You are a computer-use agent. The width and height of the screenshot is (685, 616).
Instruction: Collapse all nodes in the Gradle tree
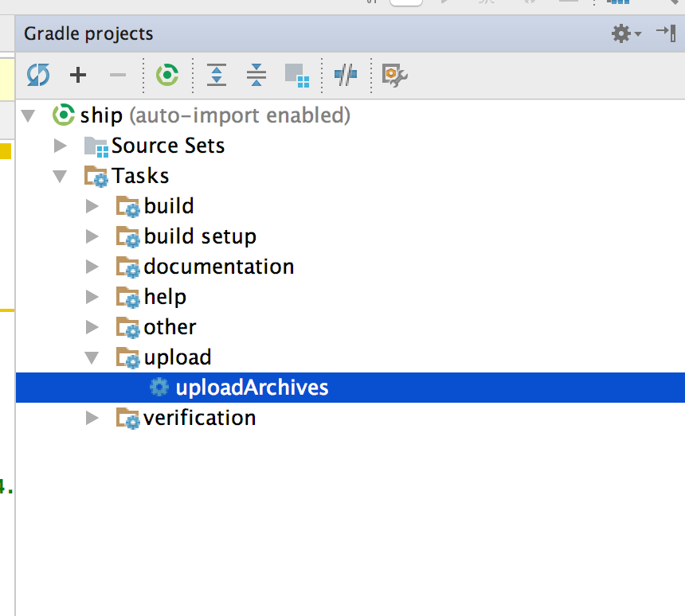pyautogui.click(x=256, y=76)
